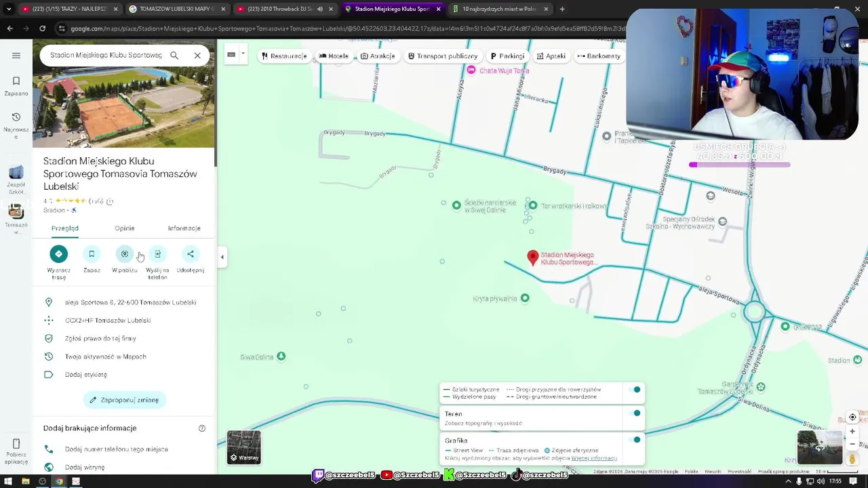The image size is (868, 488).
Task: Filter by Transport publiczny chip
Action: tap(443, 56)
